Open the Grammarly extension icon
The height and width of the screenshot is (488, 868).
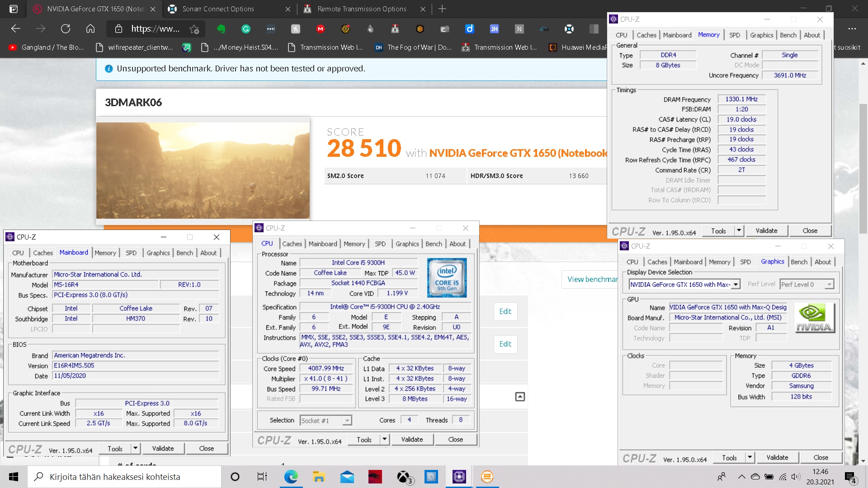click(246, 29)
